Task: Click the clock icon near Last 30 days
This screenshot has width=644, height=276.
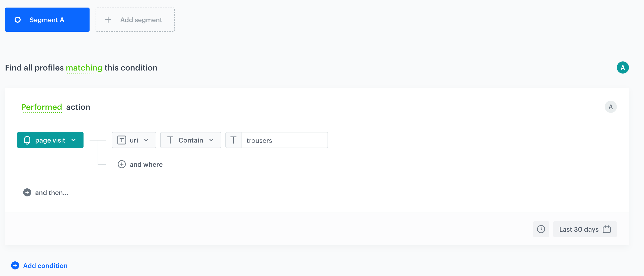Action: (x=541, y=229)
